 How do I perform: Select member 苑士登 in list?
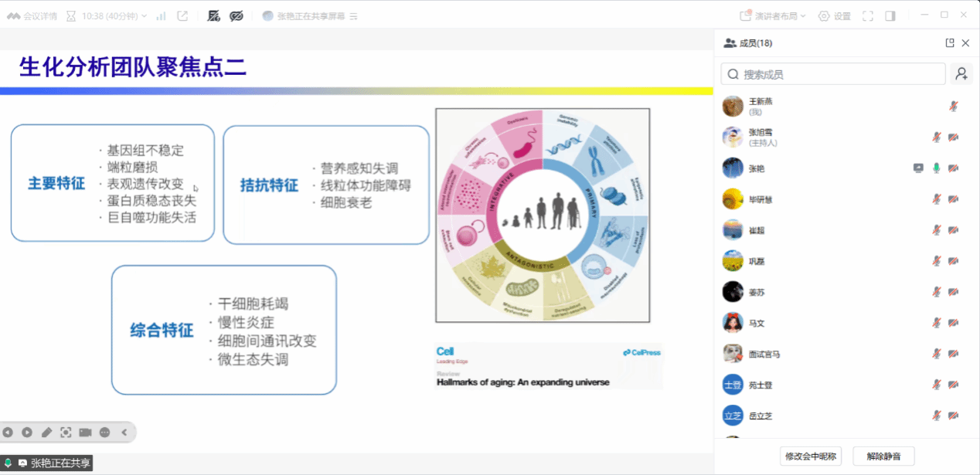(846, 385)
